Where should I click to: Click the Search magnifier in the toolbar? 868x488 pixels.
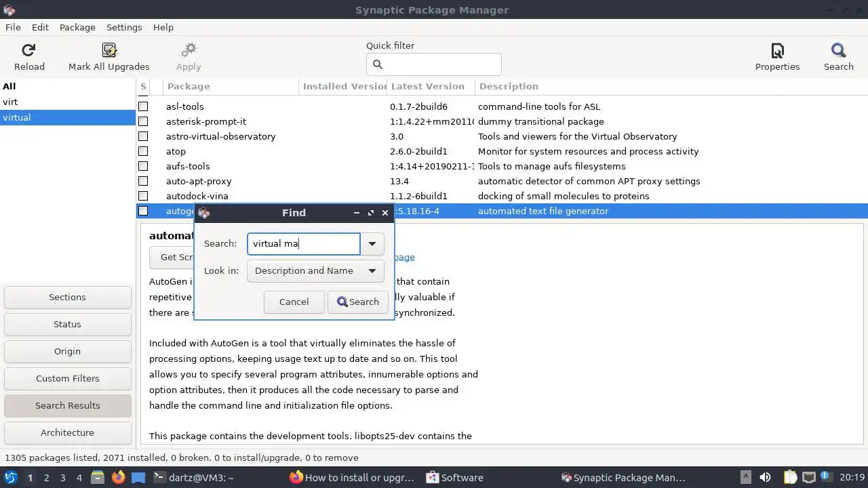pos(839,50)
